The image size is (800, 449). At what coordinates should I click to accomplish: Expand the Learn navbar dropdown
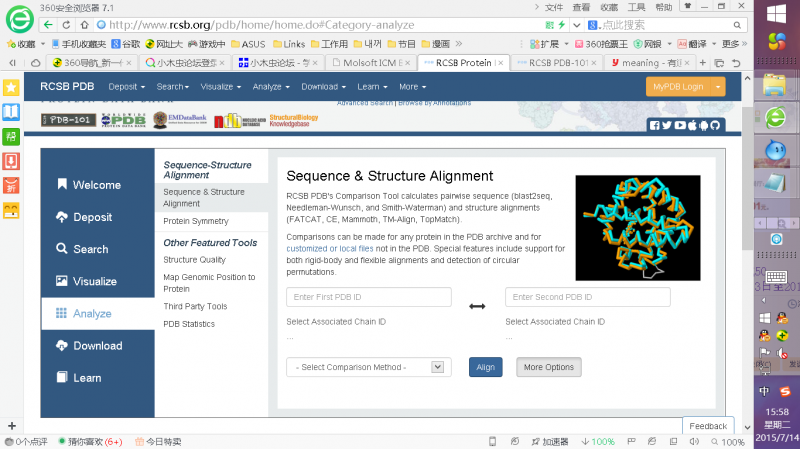pyautogui.click(x=372, y=87)
